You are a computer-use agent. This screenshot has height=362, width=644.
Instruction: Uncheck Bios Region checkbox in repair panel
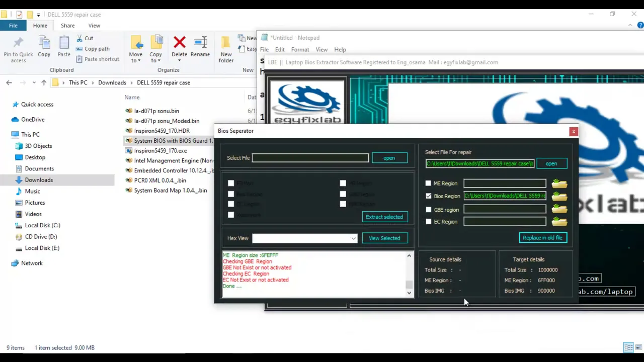pyautogui.click(x=428, y=196)
